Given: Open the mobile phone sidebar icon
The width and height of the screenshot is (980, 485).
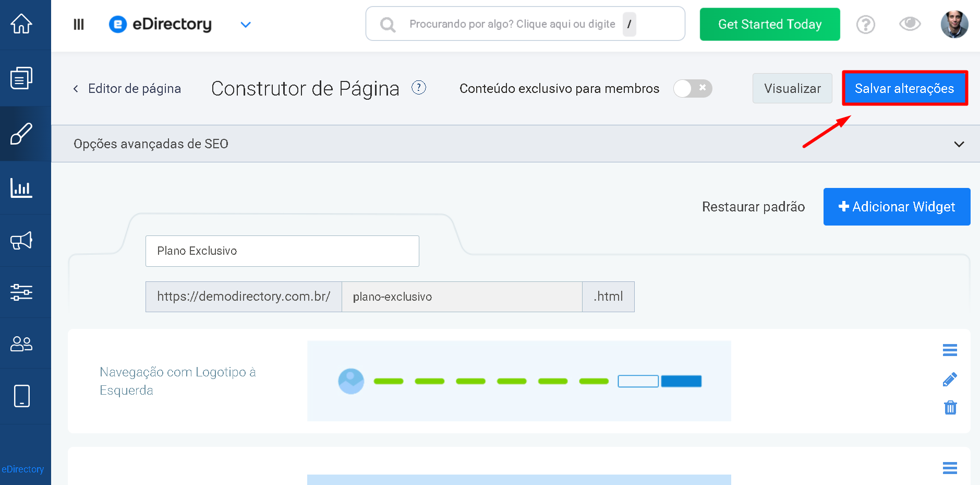Looking at the screenshot, I should pyautogui.click(x=21, y=396).
